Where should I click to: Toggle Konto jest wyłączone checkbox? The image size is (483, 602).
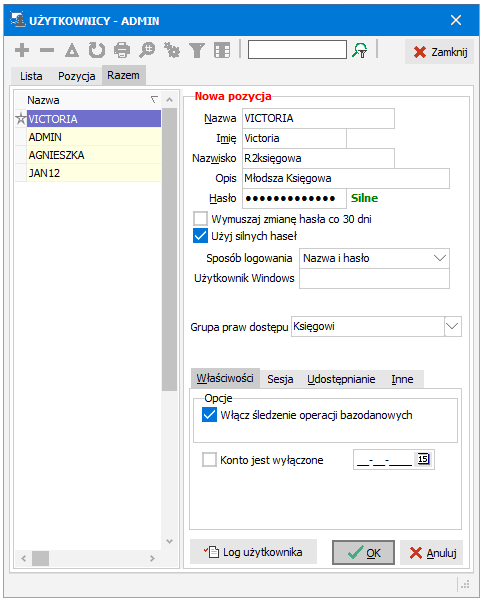click(209, 460)
